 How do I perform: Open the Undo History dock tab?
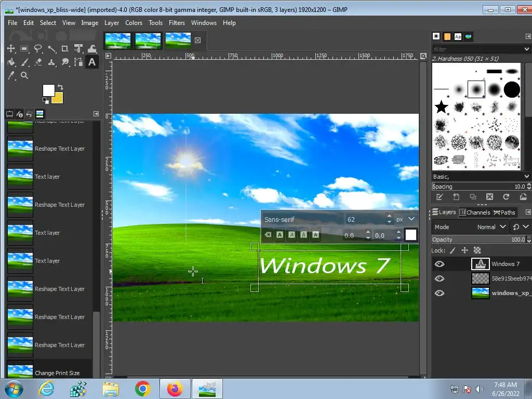pos(30,114)
